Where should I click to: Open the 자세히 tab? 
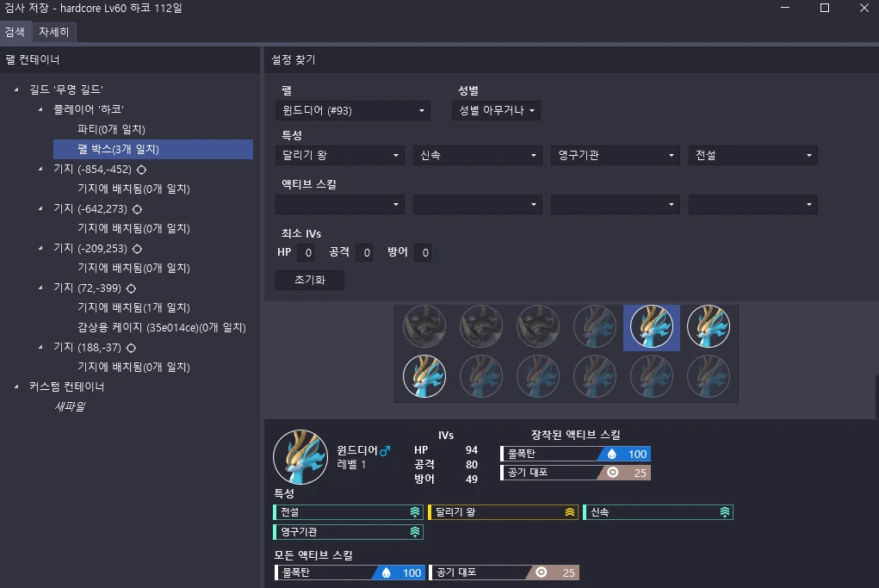tap(54, 32)
